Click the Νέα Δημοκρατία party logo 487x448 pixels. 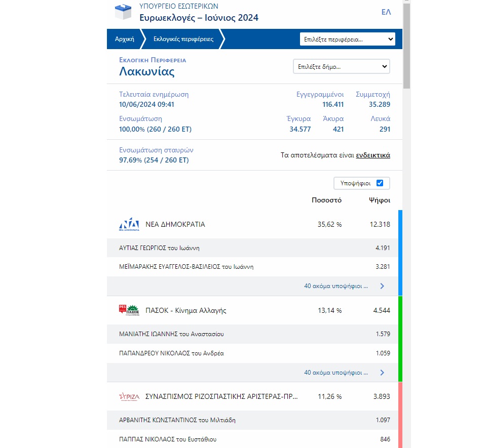(x=129, y=224)
